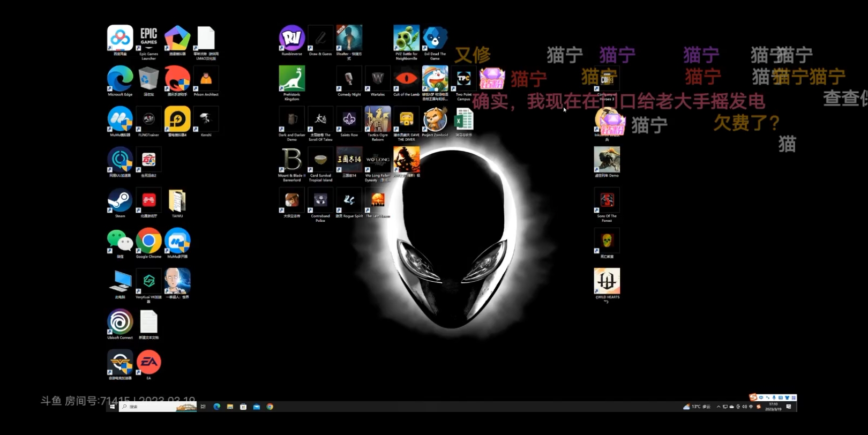Viewport: 868px width, 435px height.
Task: Open the Contraband Police shortcut
Action: pos(320,205)
